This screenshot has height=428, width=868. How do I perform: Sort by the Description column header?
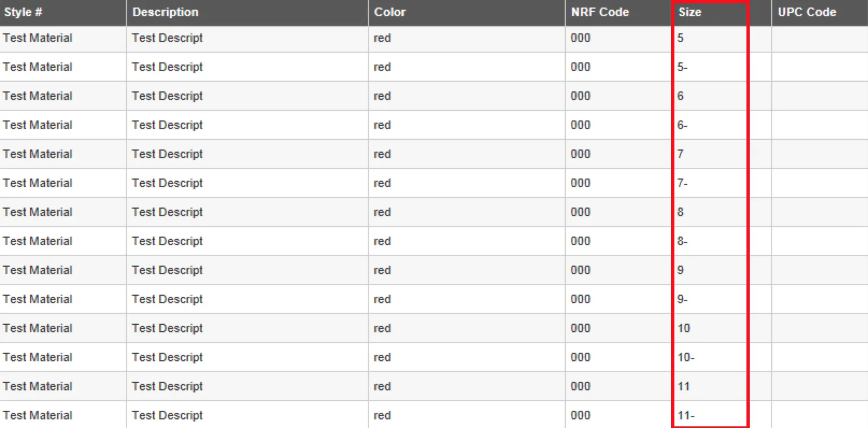coord(166,12)
